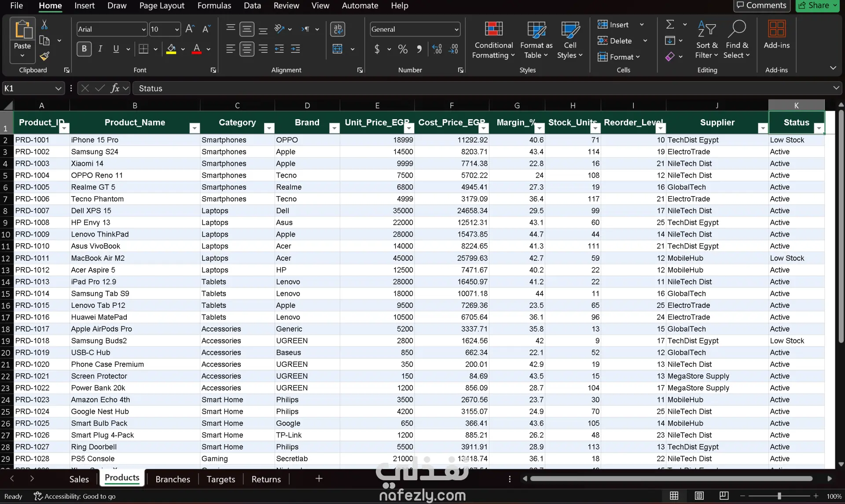Open the File menu

(x=17, y=6)
